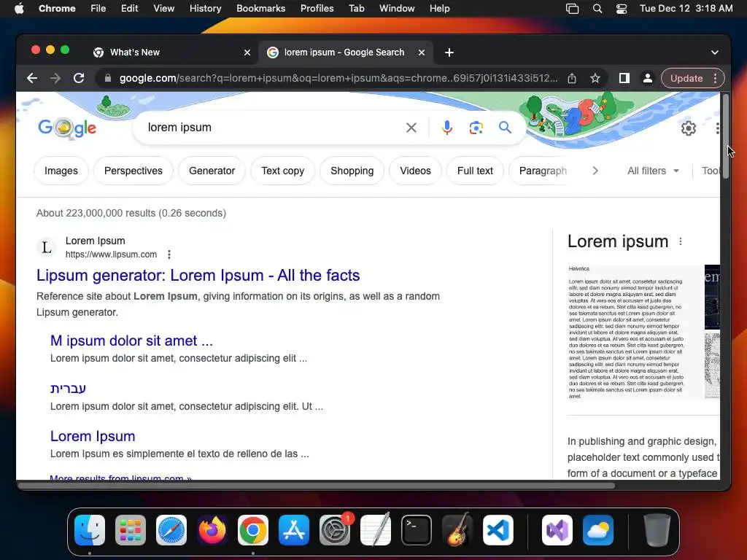This screenshot has height=560, width=747.
Task: Click the vertical page scrollbar
Action: point(726,137)
